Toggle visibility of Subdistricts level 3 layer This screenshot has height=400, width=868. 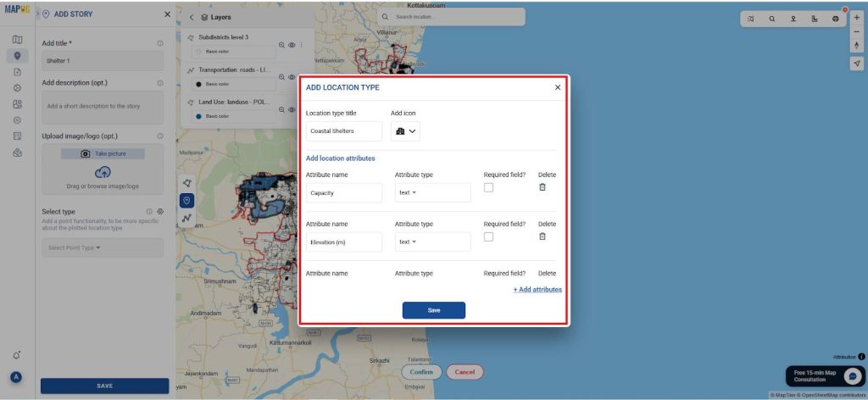[292, 45]
